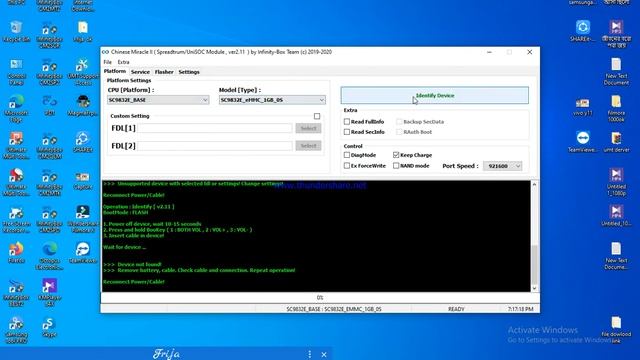Check the Backup SecData option
Viewport: 640px width, 360px height.
399,122
